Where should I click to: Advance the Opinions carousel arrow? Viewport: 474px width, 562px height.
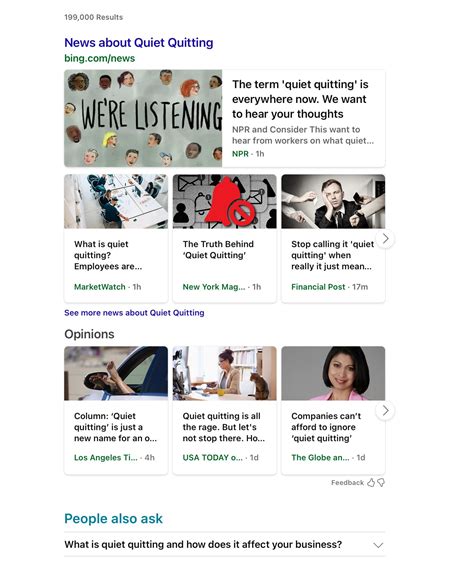(385, 410)
